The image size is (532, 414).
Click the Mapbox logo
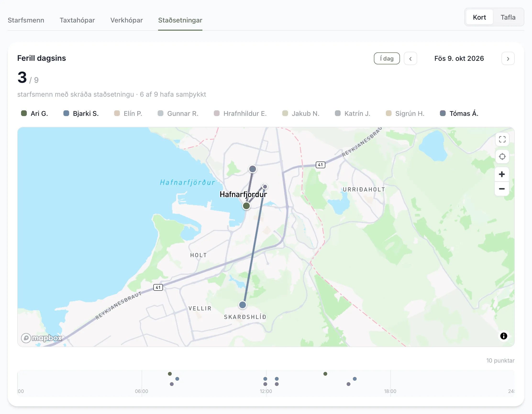(41, 338)
